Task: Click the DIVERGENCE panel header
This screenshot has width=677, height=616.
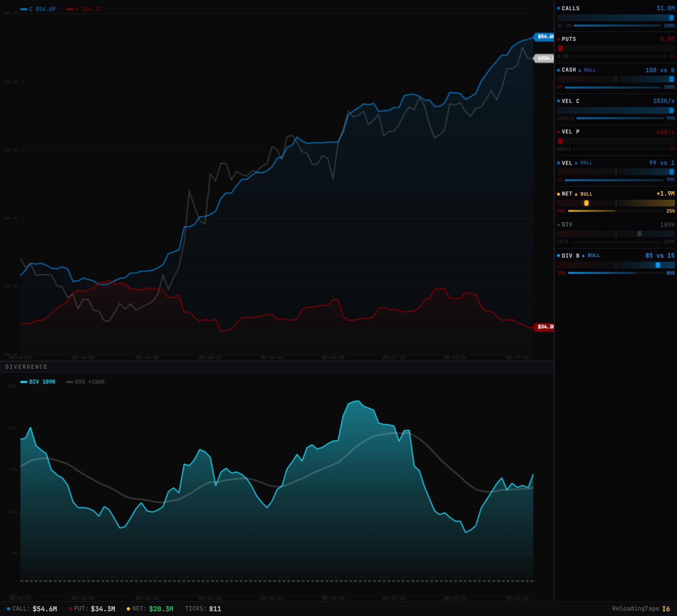Action: point(27,367)
